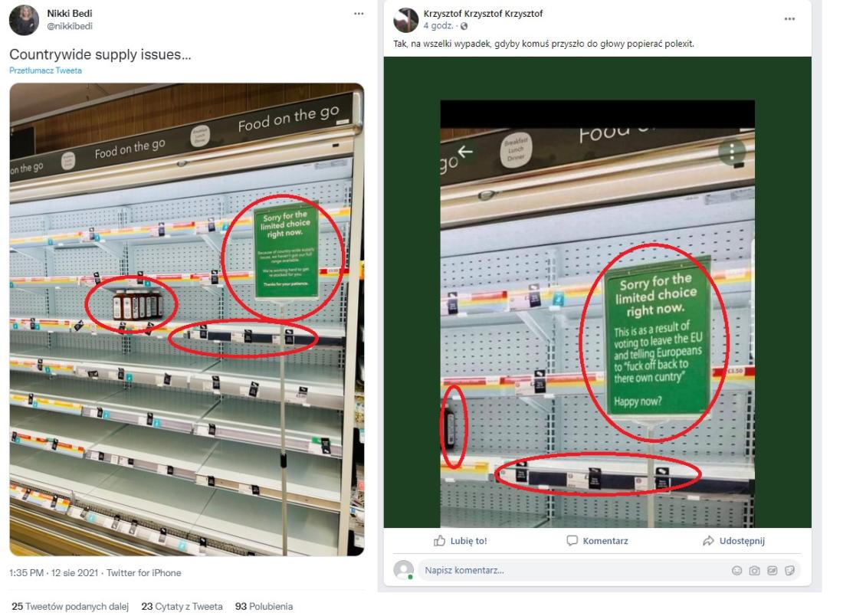Open the @nikkibedi handle

point(69,26)
